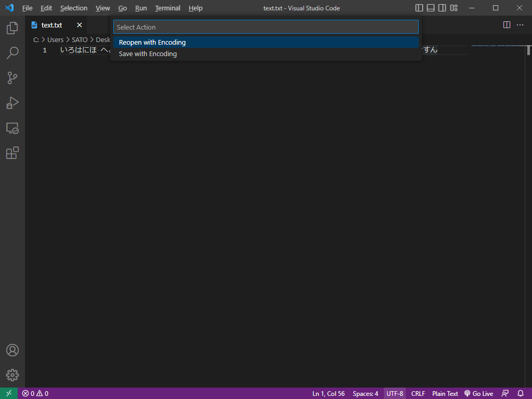Viewport: 532px width, 399px height.
Task: Toggle the bottom panel layout icon
Action: (x=431, y=8)
